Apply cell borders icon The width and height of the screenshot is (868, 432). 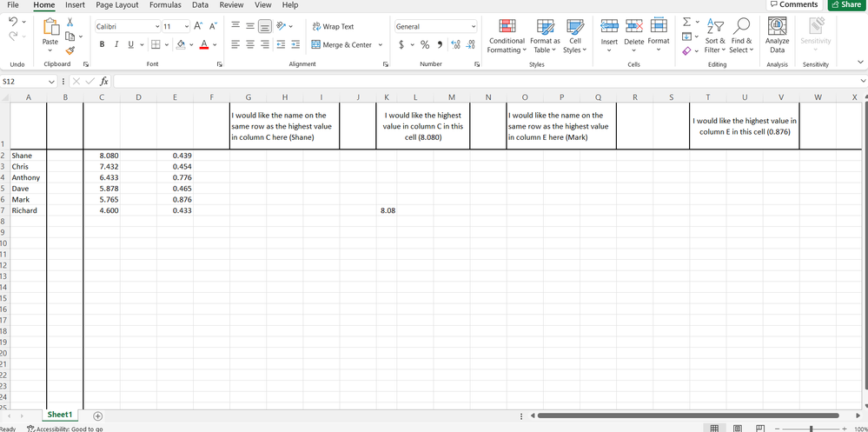pyautogui.click(x=156, y=44)
